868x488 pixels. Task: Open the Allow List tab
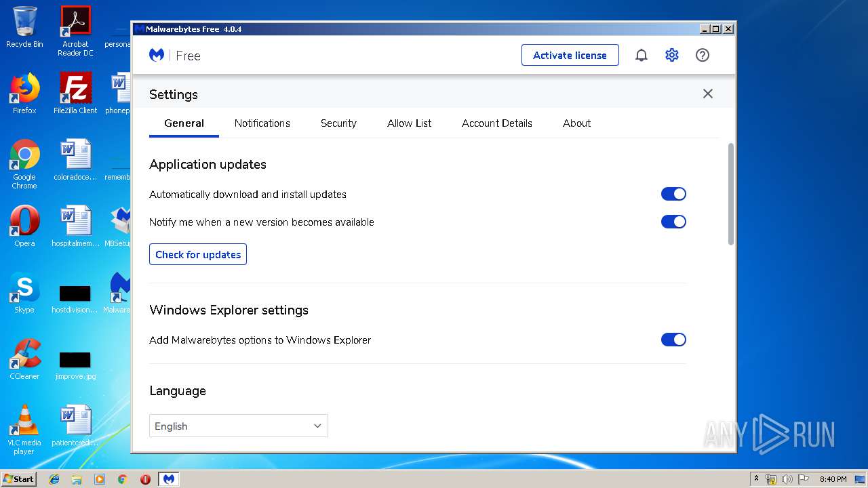click(x=410, y=123)
